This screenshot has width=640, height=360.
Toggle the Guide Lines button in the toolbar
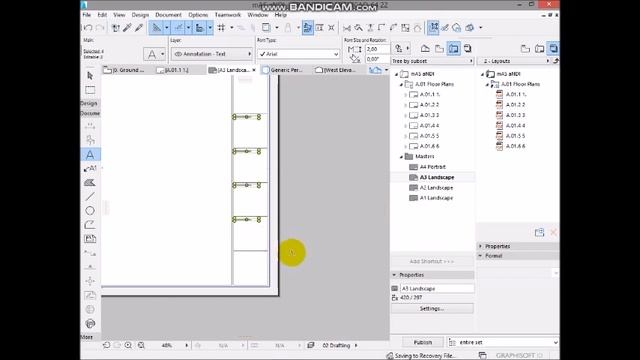[156, 28]
